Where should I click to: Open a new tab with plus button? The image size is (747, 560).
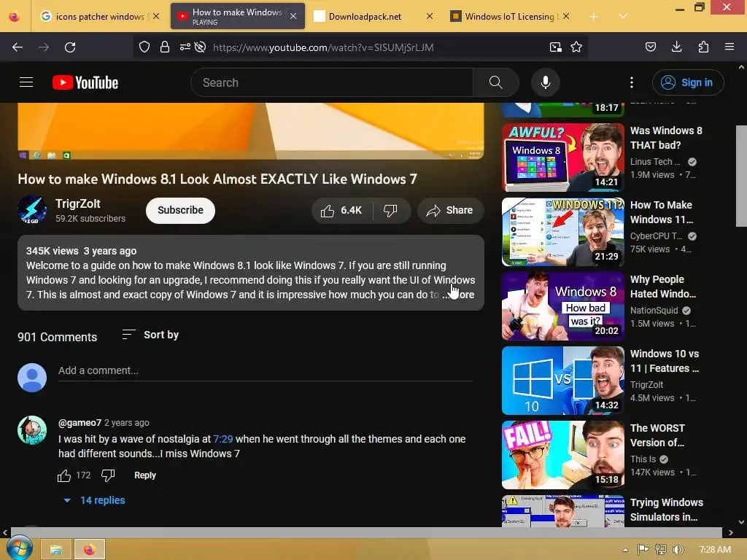[594, 16]
